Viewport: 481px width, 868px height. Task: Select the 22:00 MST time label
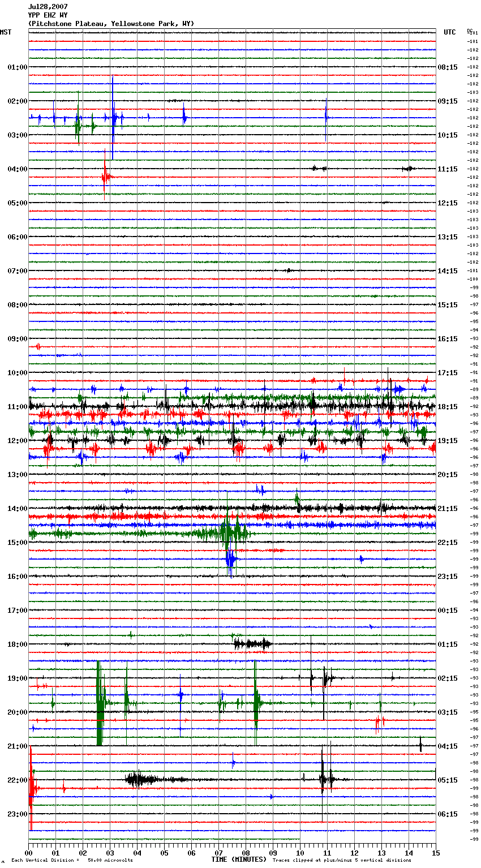pos(18,780)
